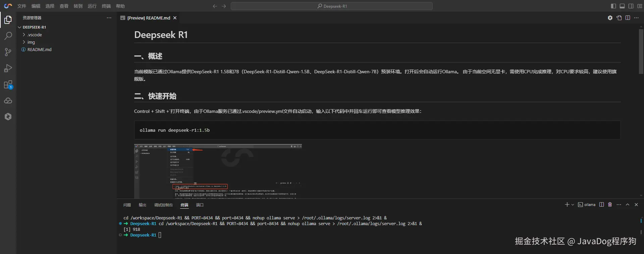Close the terminal panel
The height and width of the screenshot is (254, 644).
(636, 205)
